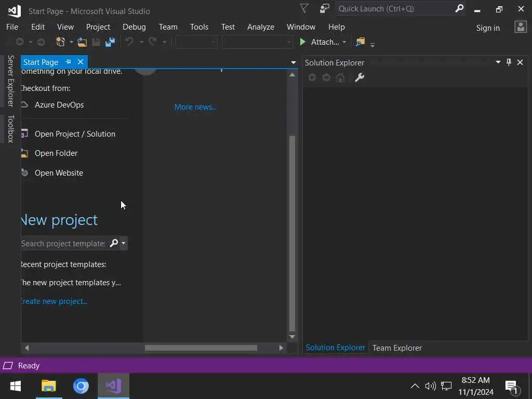Screen dimensions: 532x399
Task: Open the File menu
Action: [12, 27]
